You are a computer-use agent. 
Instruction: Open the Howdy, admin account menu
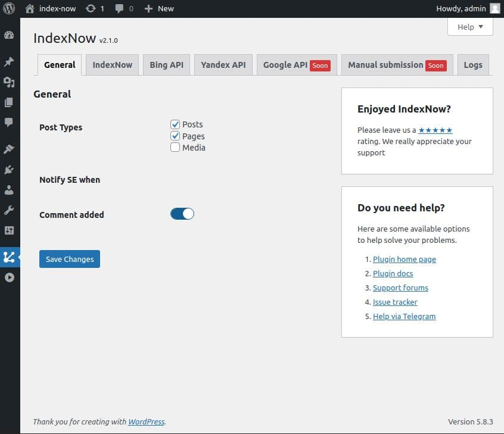468,9
